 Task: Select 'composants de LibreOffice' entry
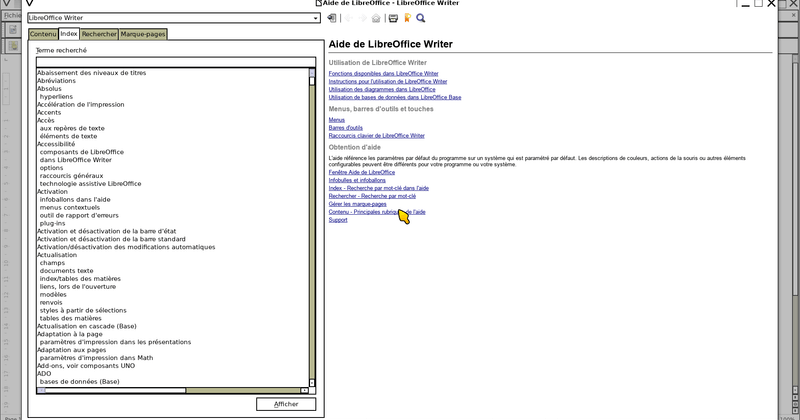[82, 152]
